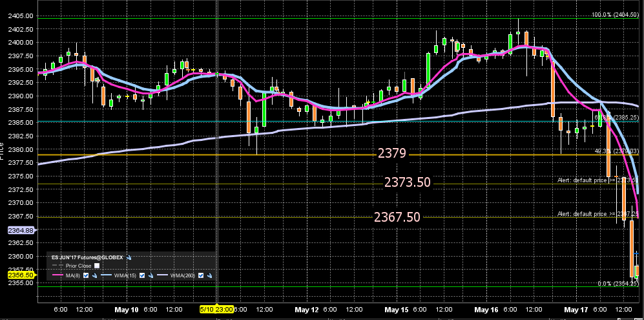644x320 pixels.
Task: Open wrench settings for WMA(260) indicator
Action: (209, 275)
